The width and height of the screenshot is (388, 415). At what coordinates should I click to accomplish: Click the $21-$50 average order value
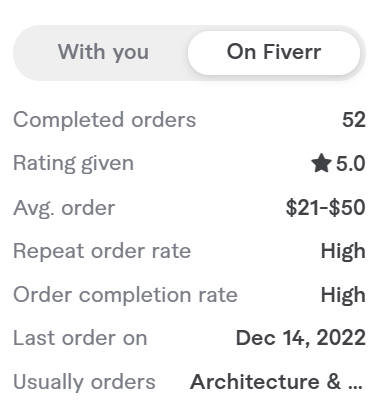[x=326, y=208]
